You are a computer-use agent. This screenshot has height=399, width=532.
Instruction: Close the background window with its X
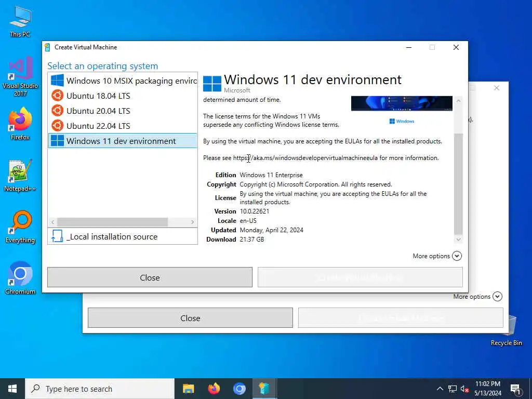[x=497, y=88]
